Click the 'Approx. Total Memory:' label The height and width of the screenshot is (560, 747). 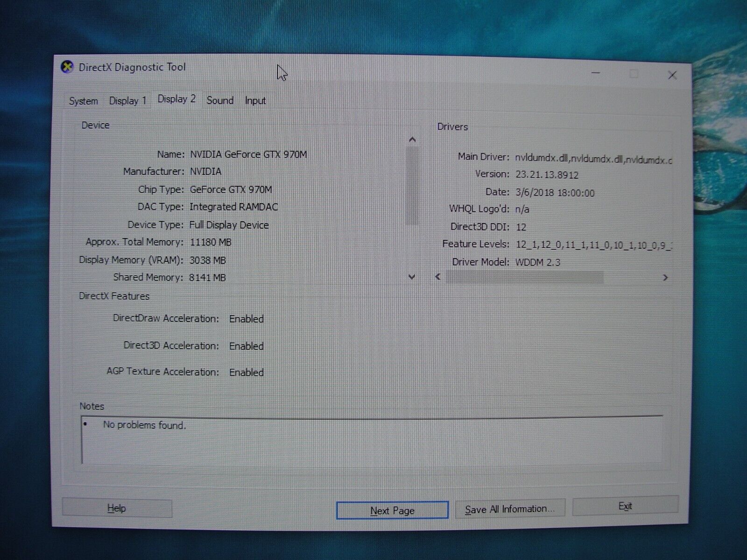tap(135, 242)
